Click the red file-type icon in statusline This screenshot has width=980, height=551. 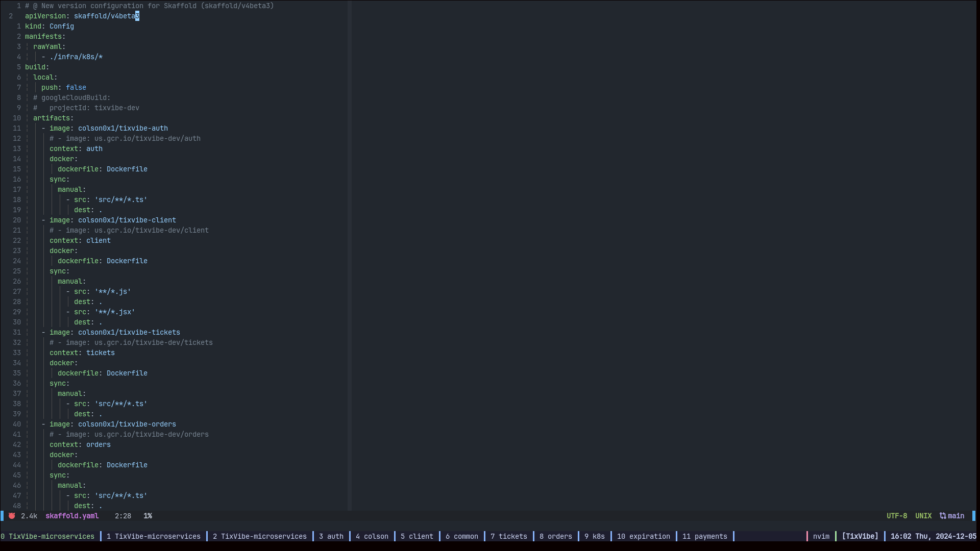point(12,516)
